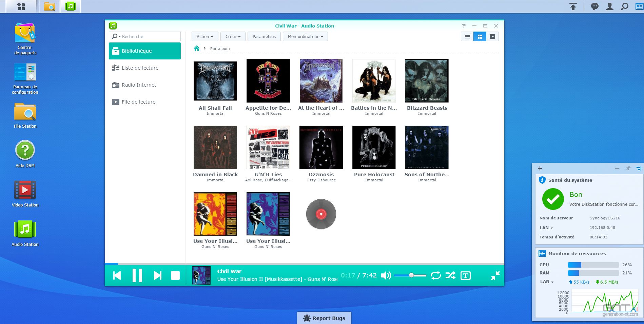This screenshot has height=324, width=644.
Task: Adjust the volume slider
Action: tap(410, 275)
